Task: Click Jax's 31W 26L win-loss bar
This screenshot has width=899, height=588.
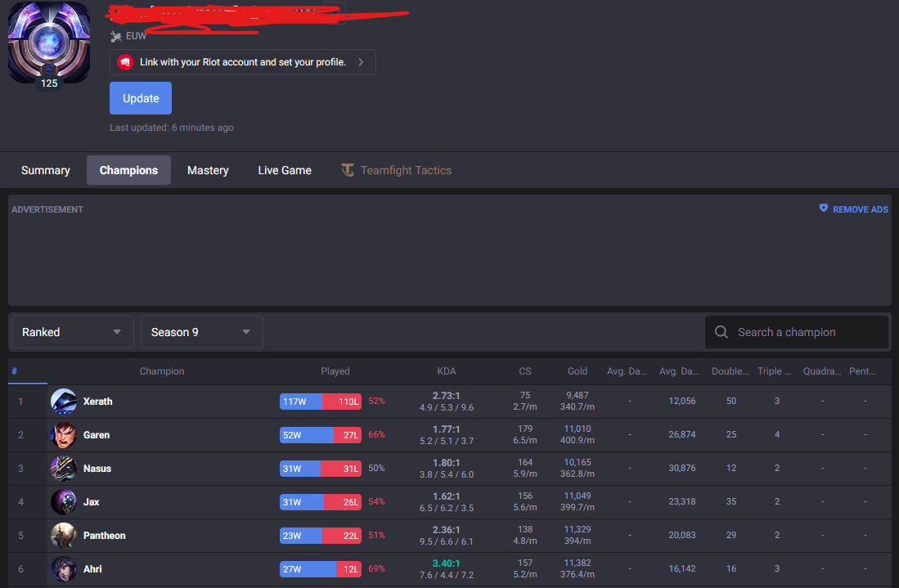Action: (321, 502)
